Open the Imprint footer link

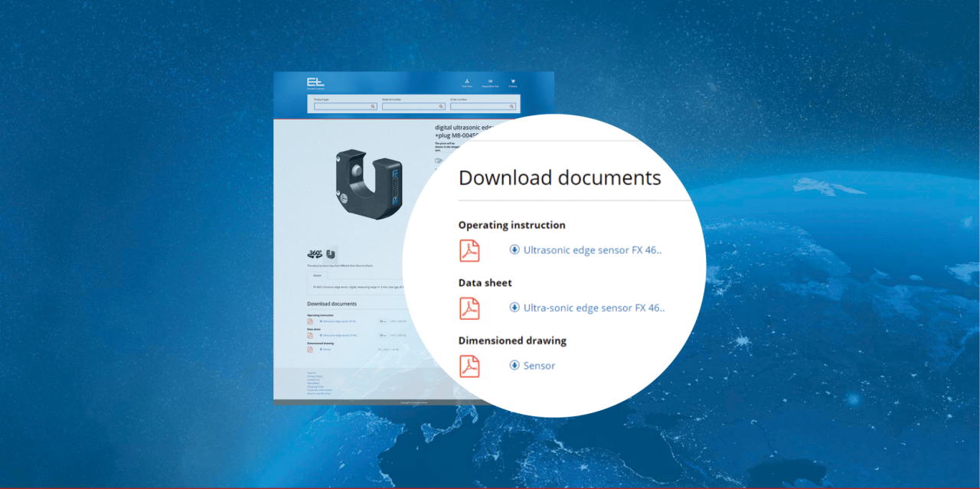coord(312,373)
